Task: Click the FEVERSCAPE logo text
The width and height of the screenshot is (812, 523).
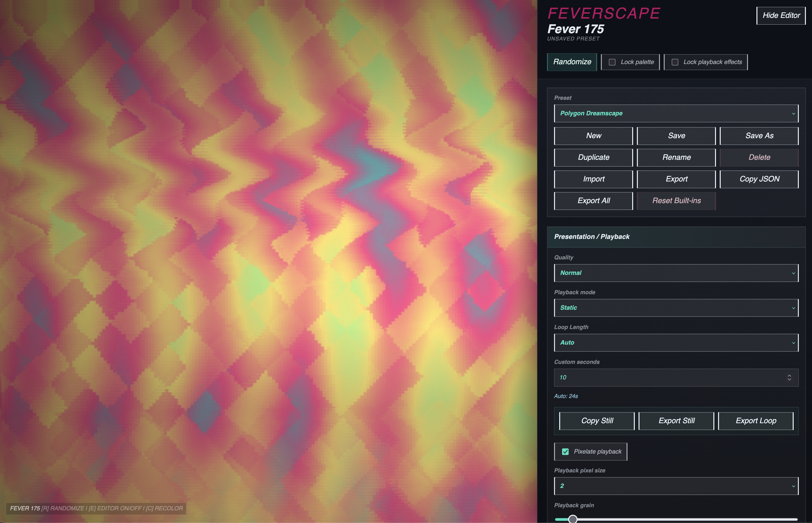Action: 604,14
